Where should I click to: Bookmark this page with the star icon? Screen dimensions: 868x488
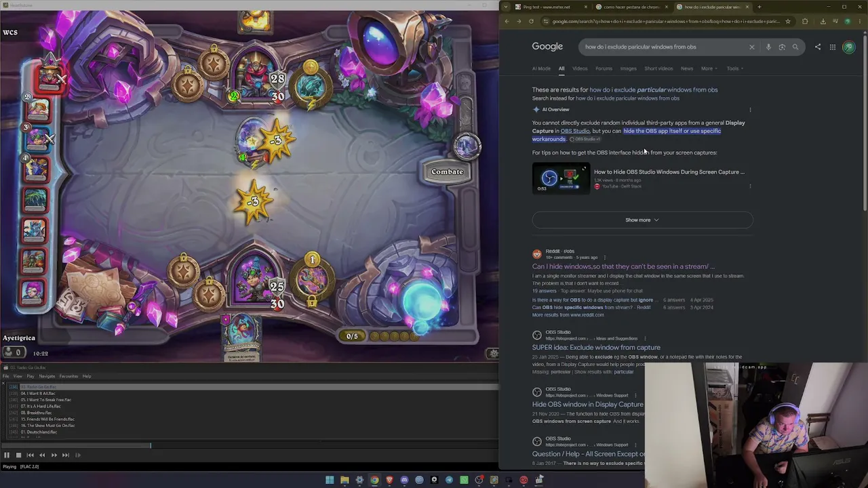point(788,21)
